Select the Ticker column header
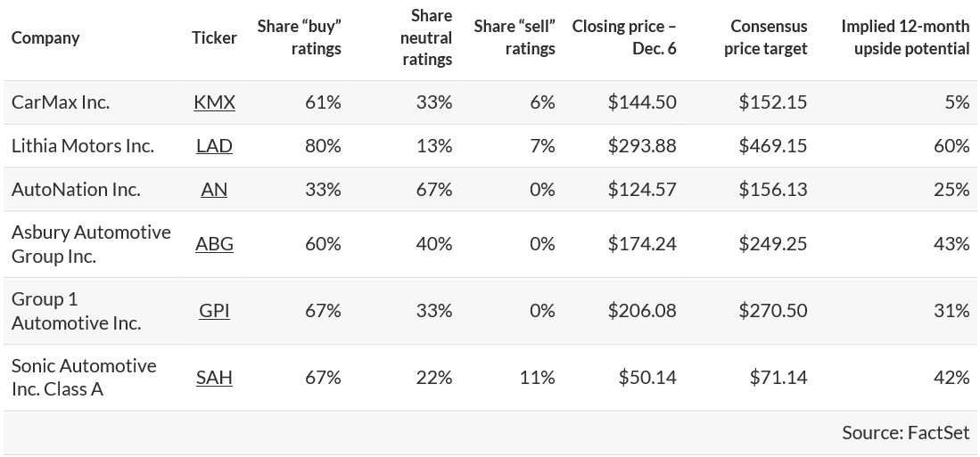The height and width of the screenshot is (457, 980). coord(214,37)
